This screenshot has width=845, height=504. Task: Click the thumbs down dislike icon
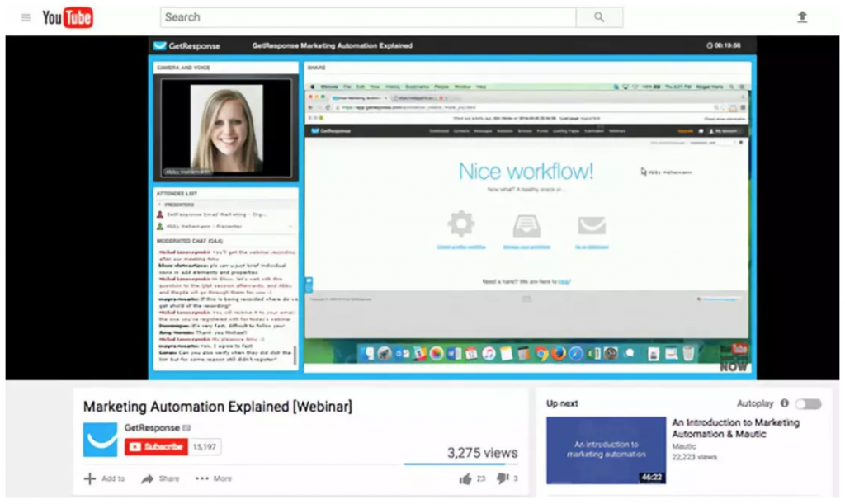click(501, 478)
